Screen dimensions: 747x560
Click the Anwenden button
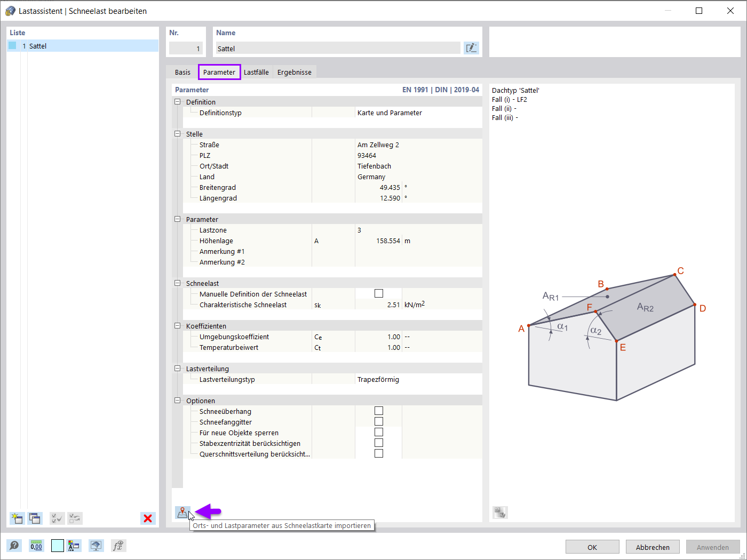point(713,547)
